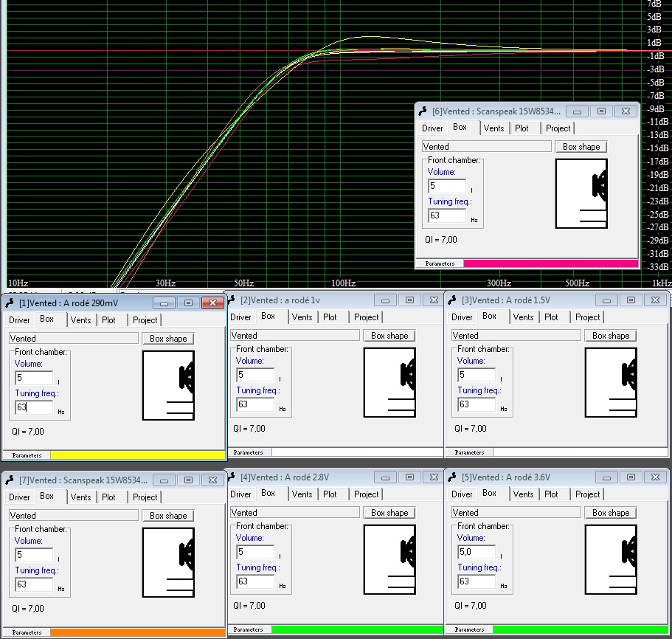672x639 pixels.
Task: Focus the Tuning freq field in window [3]
Action: [477, 404]
